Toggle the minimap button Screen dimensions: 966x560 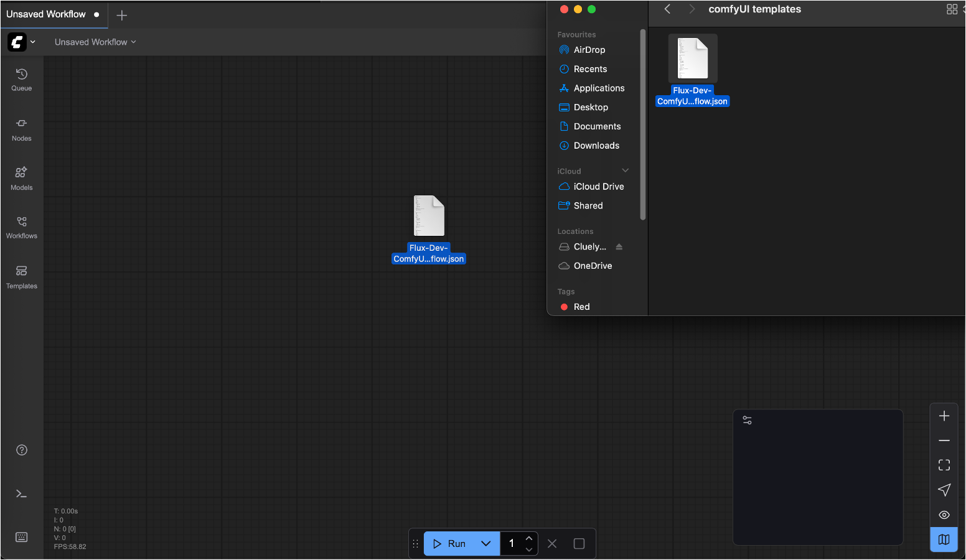pos(944,539)
